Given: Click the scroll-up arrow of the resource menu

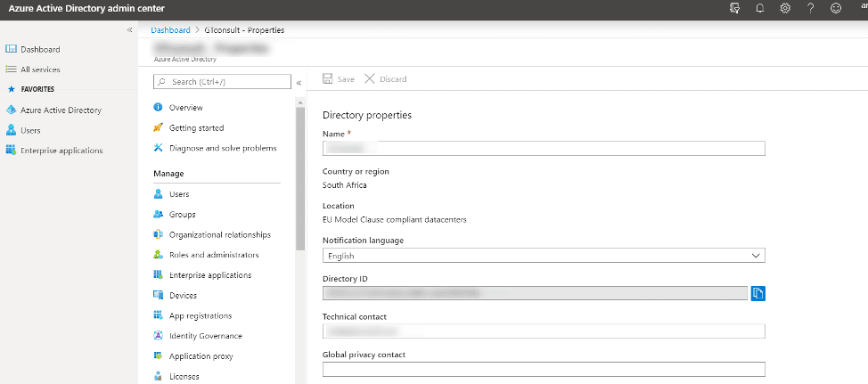Looking at the screenshot, I should tap(300, 102).
